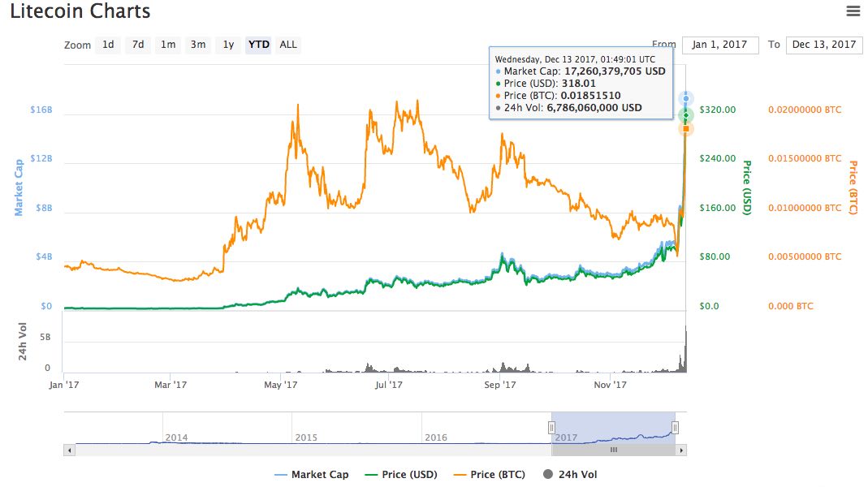Click the Mar '17 x-axis label
868x487 pixels.
(x=171, y=385)
